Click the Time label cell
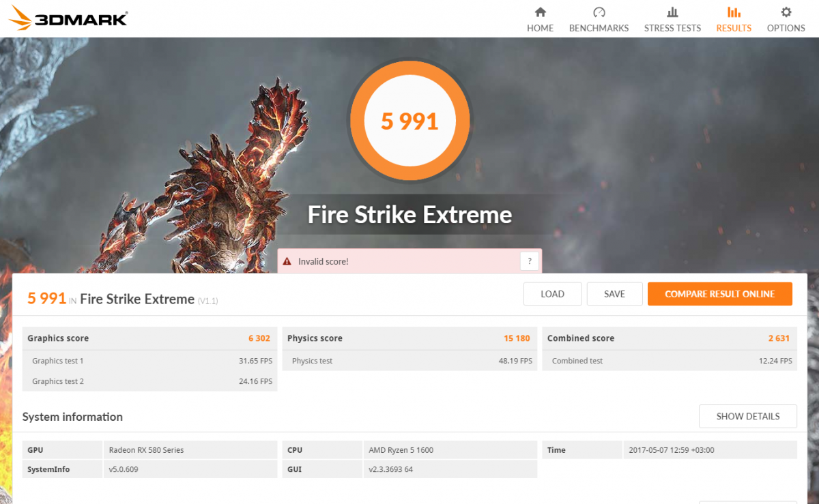The image size is (819, 504). [x=582, y=450]
